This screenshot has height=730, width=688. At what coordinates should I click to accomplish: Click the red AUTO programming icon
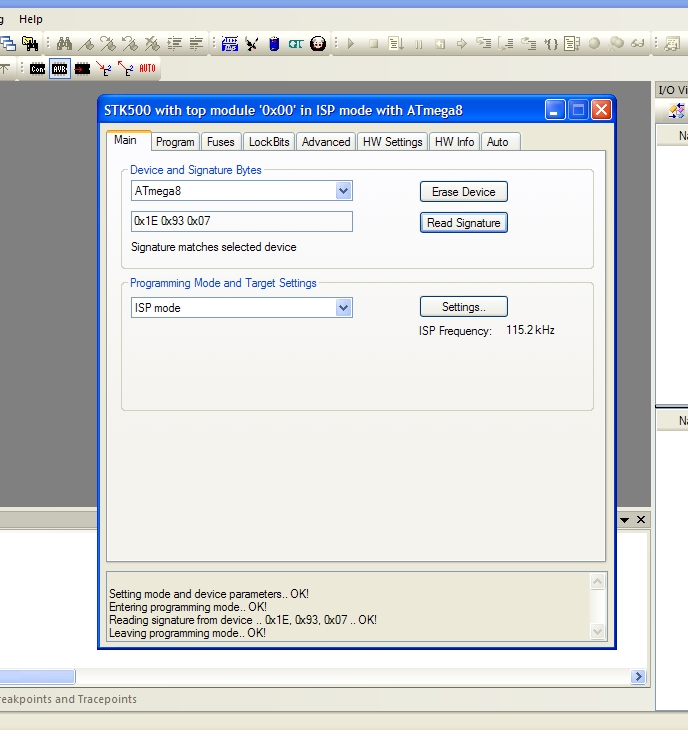pos(148,68)
